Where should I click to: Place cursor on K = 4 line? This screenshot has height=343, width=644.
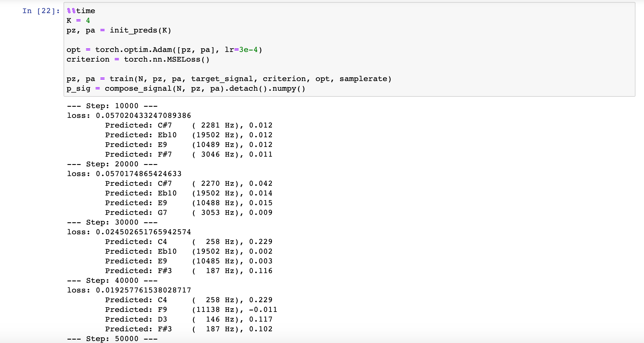tap(78, 21)
